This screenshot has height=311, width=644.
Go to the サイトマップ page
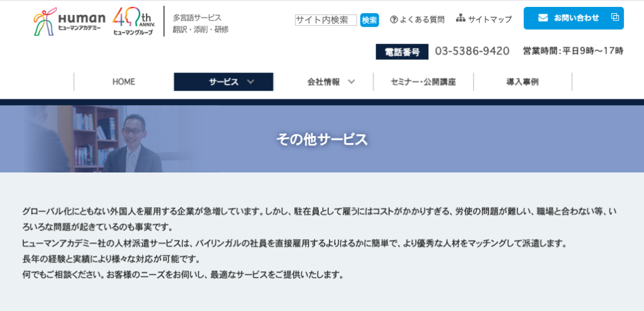(490, 20)
